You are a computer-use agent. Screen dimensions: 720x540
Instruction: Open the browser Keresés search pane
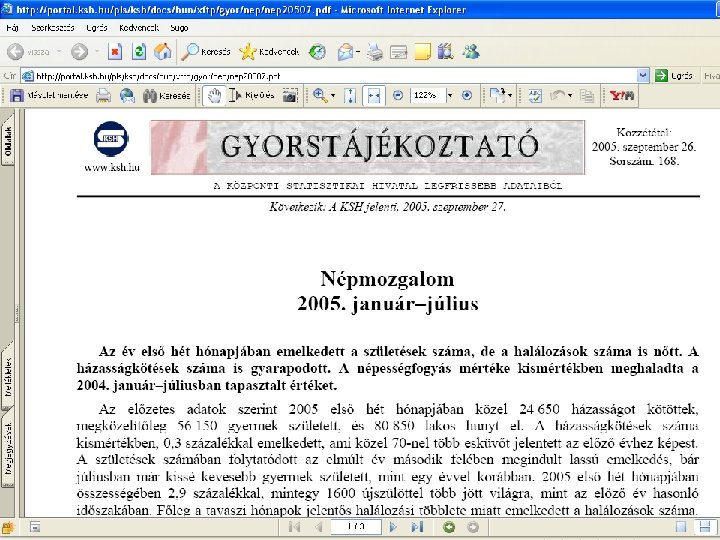pyautogui.click(x=205, y=52)
